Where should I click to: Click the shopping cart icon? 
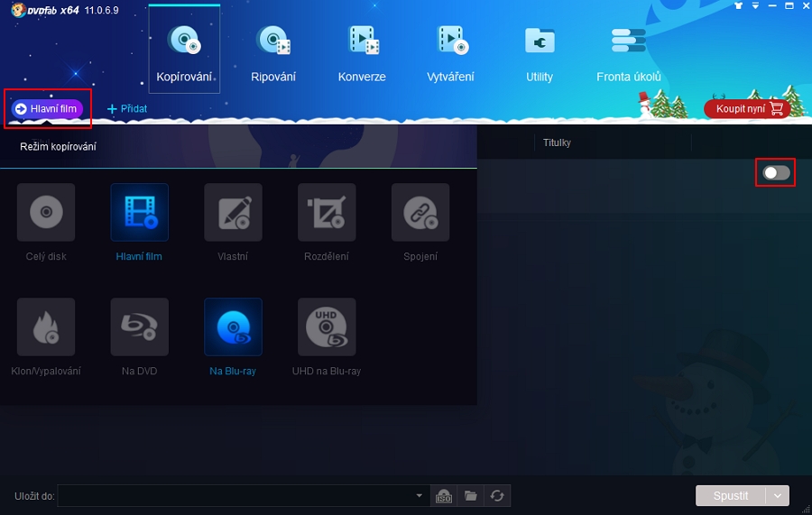click(x=777, y=109)
